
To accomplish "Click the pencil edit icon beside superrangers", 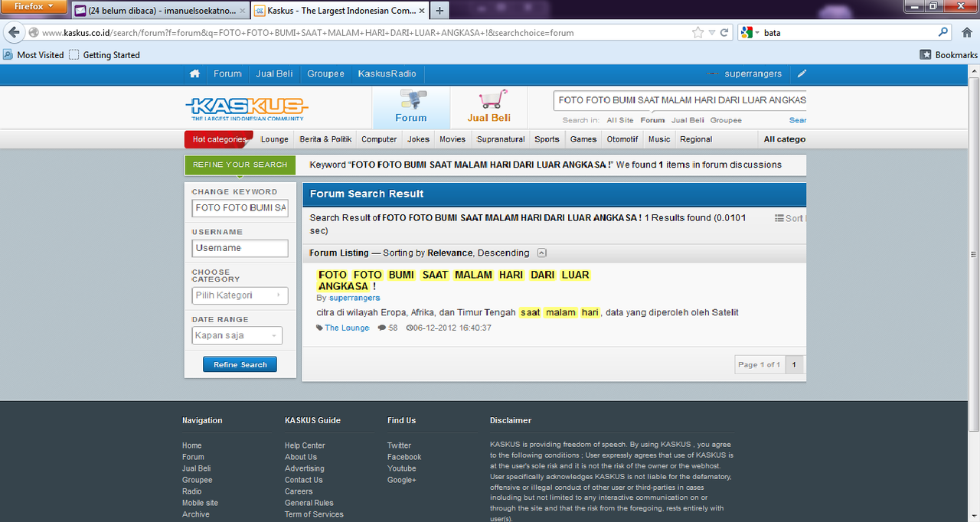I will coord(802,73).
